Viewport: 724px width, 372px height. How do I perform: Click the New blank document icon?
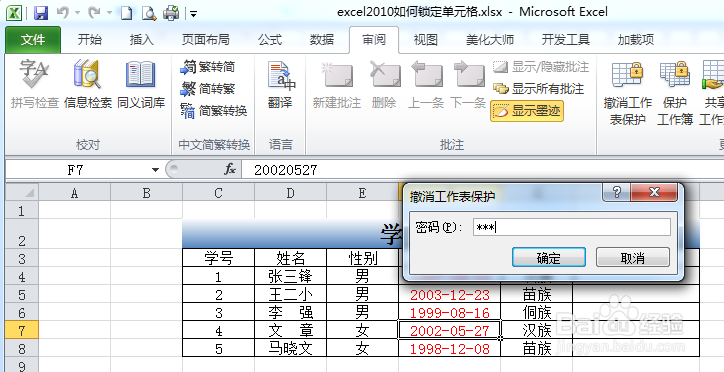126,13
